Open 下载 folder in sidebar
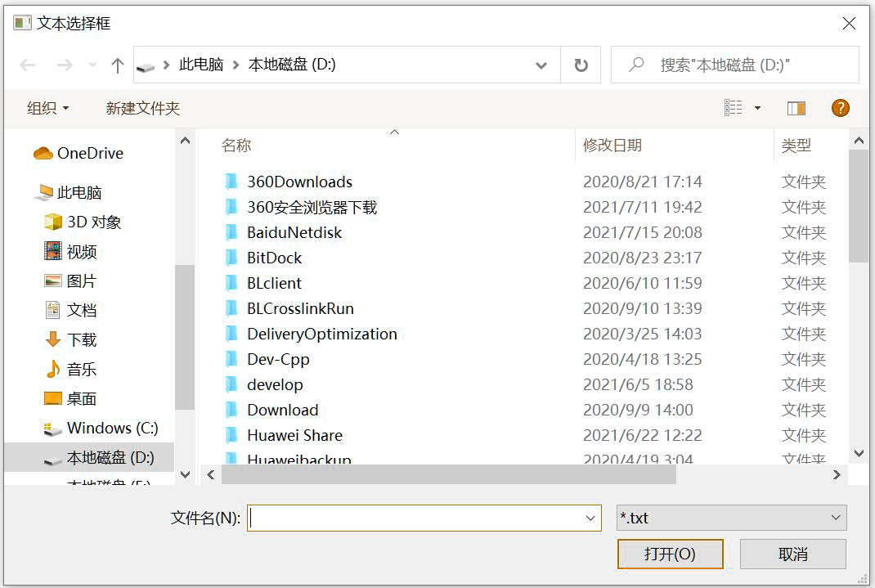Viewport: 875px width, 588px height. tap(70, 339)
